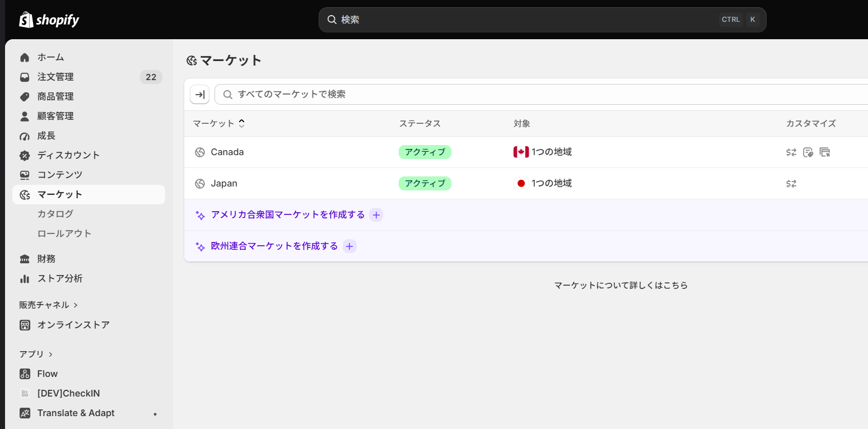Click the bar chart icon beside ストア分析
Image resolution: width=868 pixels, height=429 pixels.
pyautogui.click(x=25, y=278)
